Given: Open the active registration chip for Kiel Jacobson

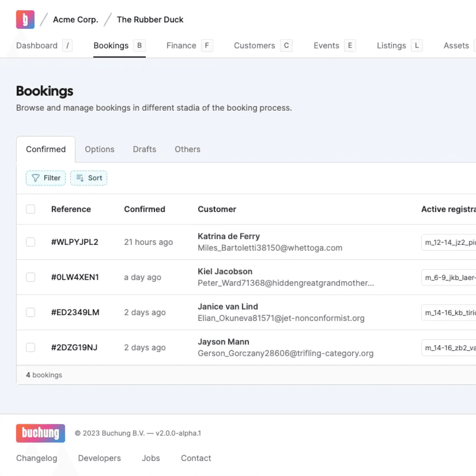Looking at the screenshot, I should 449,277.
